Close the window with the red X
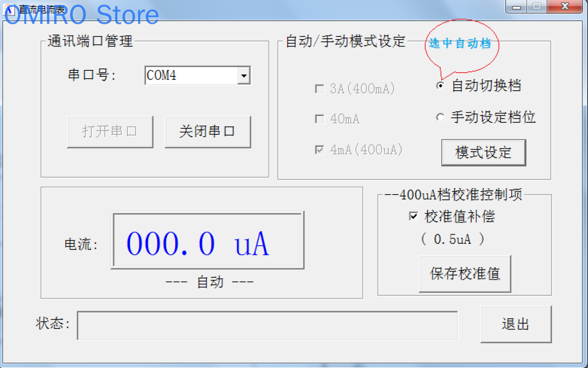 click(x=565, y=6)
